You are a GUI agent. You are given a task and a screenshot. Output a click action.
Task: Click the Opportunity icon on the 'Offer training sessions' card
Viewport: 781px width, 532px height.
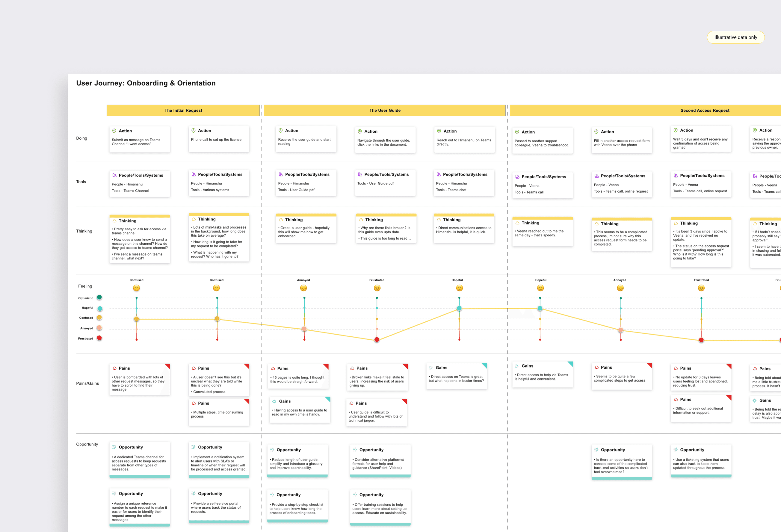tap(355, 495)
